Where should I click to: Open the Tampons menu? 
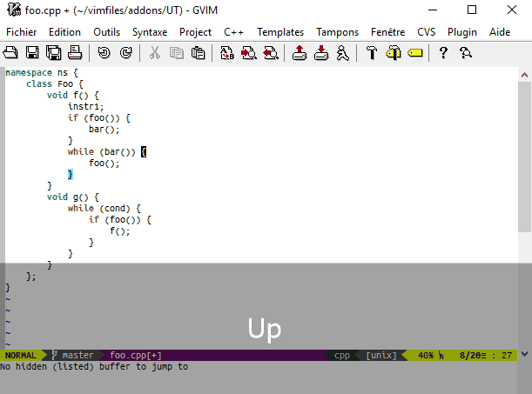click(x=337, y=32)
